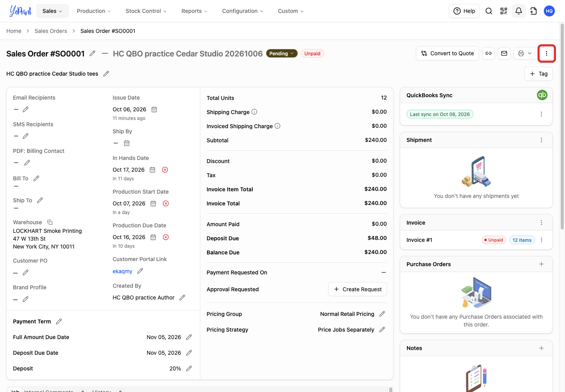565x392 pixels.
Task: Open the notifications bell
Action: pos(519,11)
